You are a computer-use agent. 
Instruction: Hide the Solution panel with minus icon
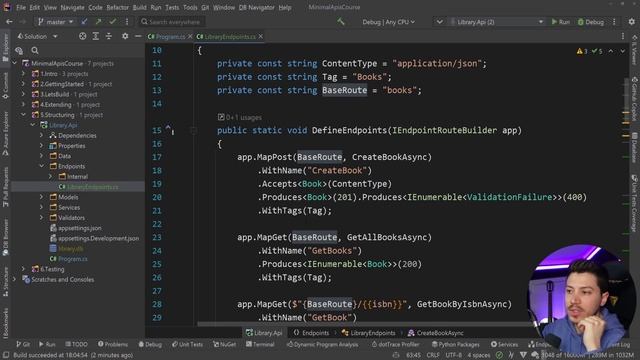(x=138, y=36)
